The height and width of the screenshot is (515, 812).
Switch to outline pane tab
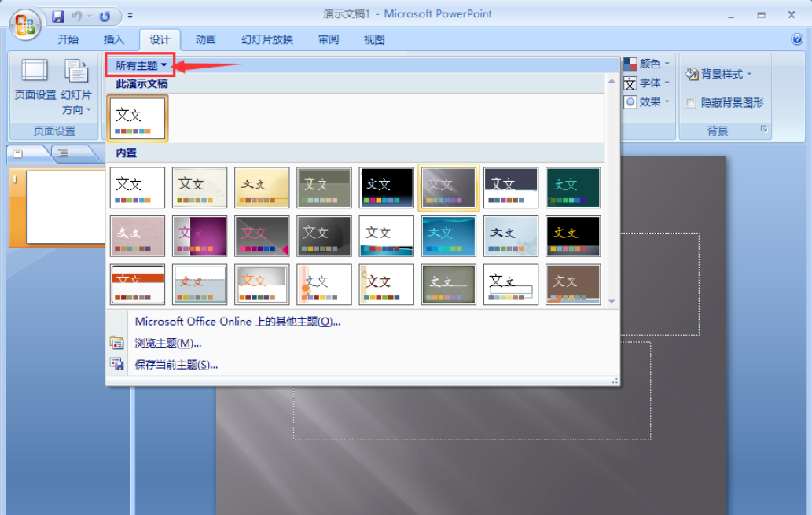coord(63,153)
